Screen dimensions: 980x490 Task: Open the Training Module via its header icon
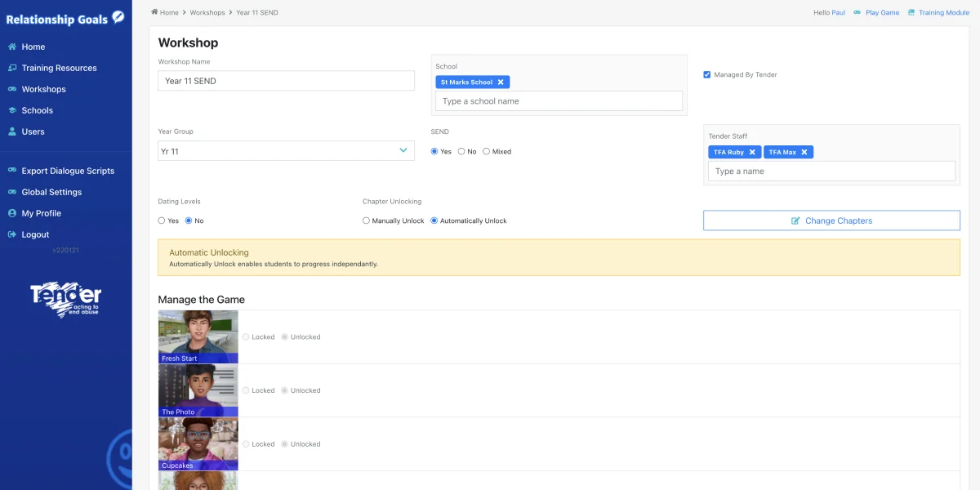911,12
